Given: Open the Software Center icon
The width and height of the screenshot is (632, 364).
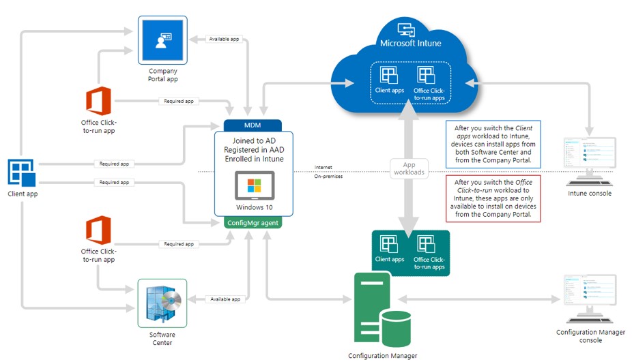Looking at the screenshot, I should tap(162, 303).
